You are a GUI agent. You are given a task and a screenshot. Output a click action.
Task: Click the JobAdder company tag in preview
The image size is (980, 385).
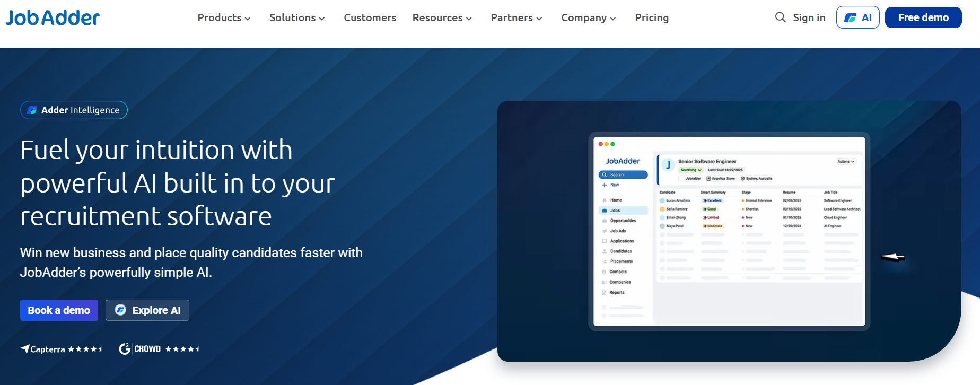tap(690, 179)
